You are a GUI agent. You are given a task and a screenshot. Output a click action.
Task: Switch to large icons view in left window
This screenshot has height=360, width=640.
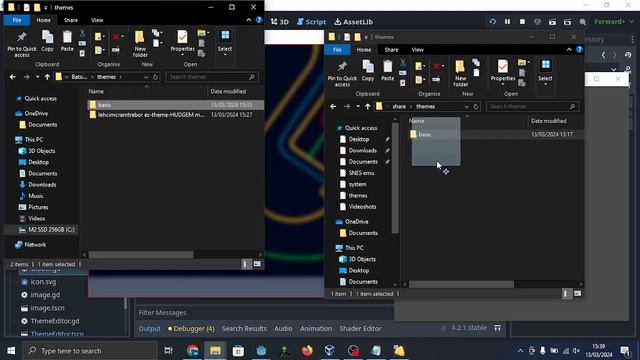click(257, 264)
